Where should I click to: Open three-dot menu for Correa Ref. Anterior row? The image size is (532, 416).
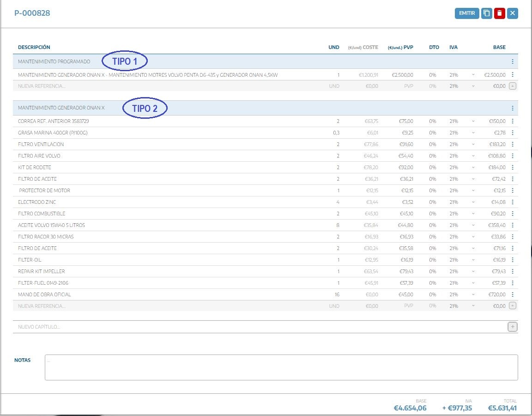513,121
